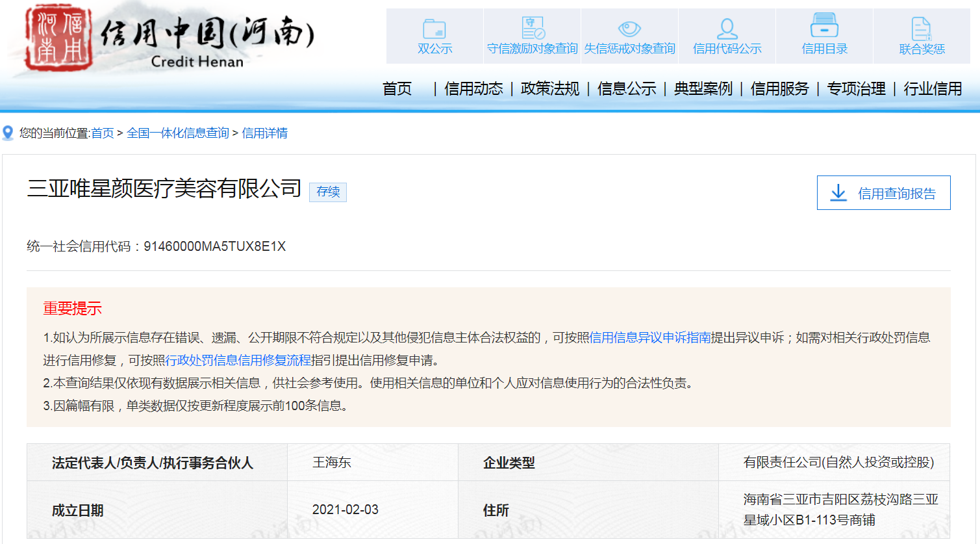Open 信用动态 menu item

tap(473, 89)
